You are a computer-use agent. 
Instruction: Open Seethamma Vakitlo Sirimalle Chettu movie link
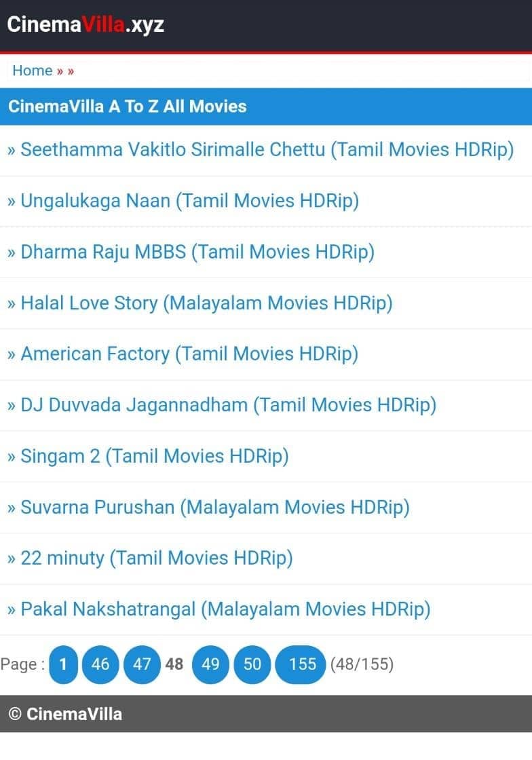coord(267,150)
